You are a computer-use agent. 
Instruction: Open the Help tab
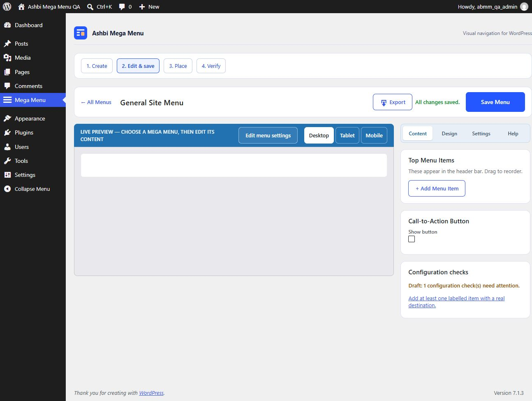click(x=513, y=133)
